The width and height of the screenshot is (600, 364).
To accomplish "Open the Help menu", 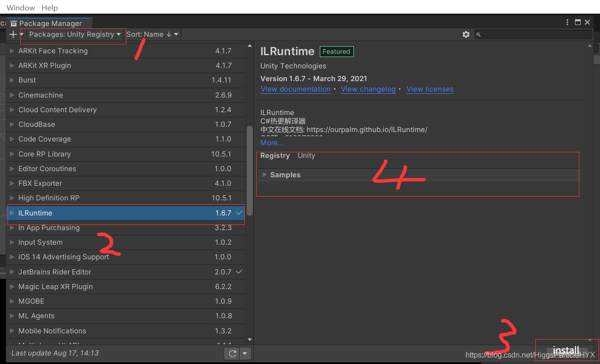I will [50, 8].
